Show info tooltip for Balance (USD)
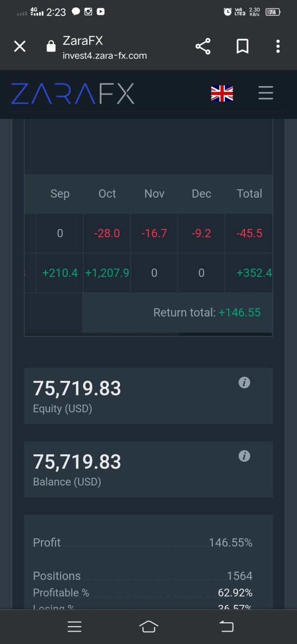The height and width of the screenshot is (644, 297). (244, 456)
